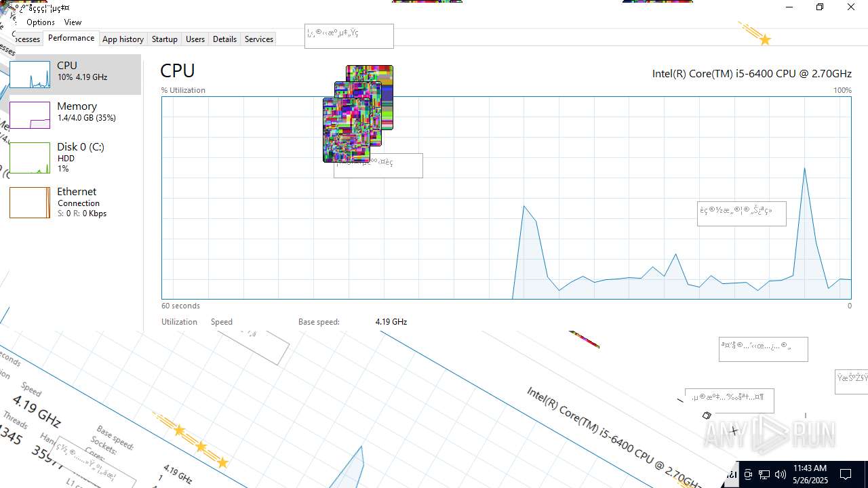868x488 pixels.
Task: Minimize the Task Manager window
Action: [x=789, y=7]
